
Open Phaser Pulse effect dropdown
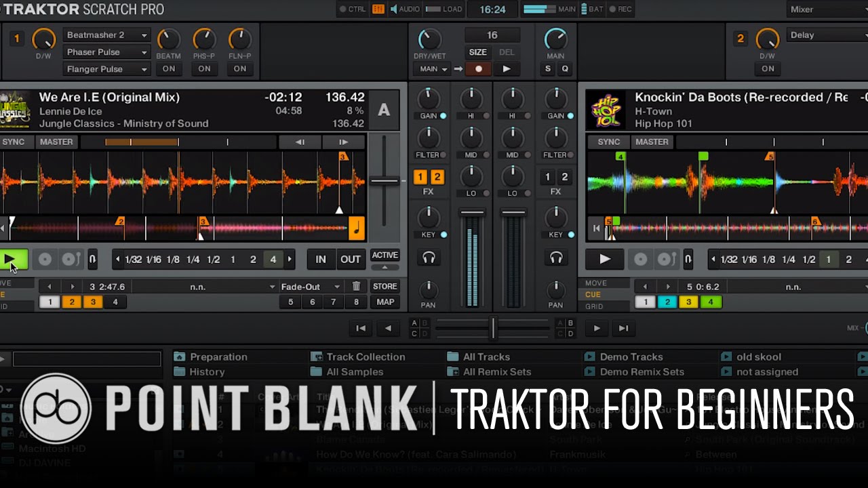106,52
